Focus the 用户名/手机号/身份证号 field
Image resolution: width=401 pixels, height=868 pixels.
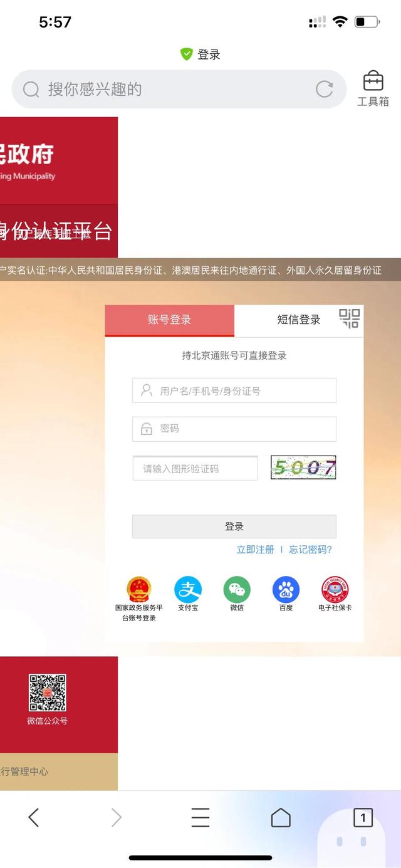click(234, 390)
